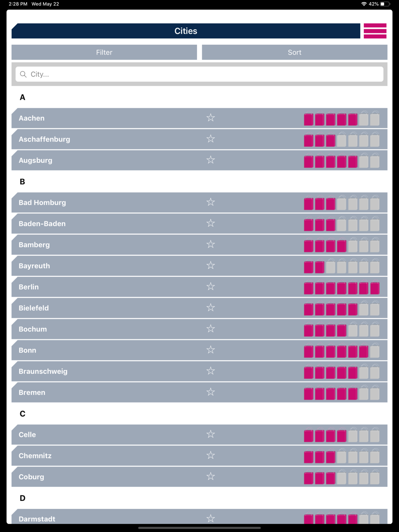399x532 pixels.
Task: Focus the City search field
Action: click(199, 74)
